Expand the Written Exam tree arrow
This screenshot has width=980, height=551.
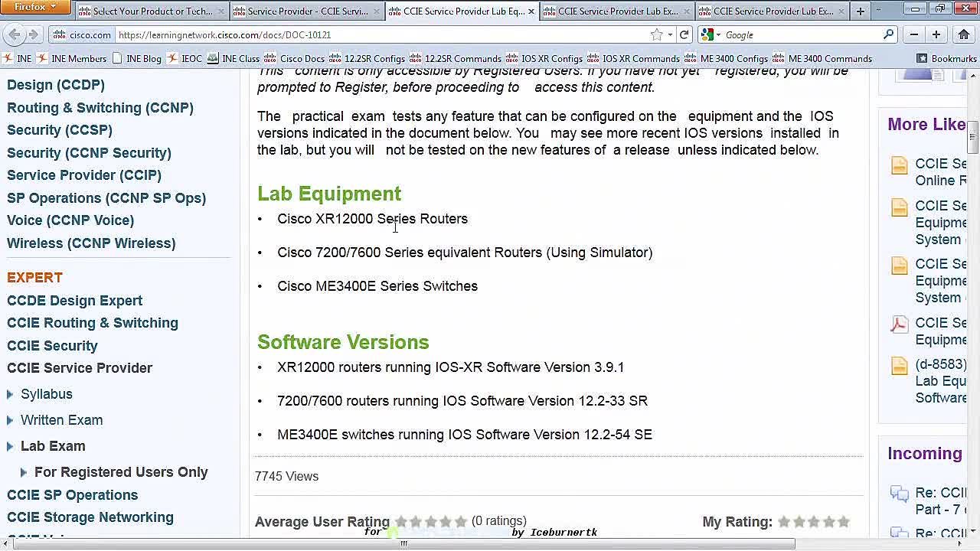(x=10, y=420)
